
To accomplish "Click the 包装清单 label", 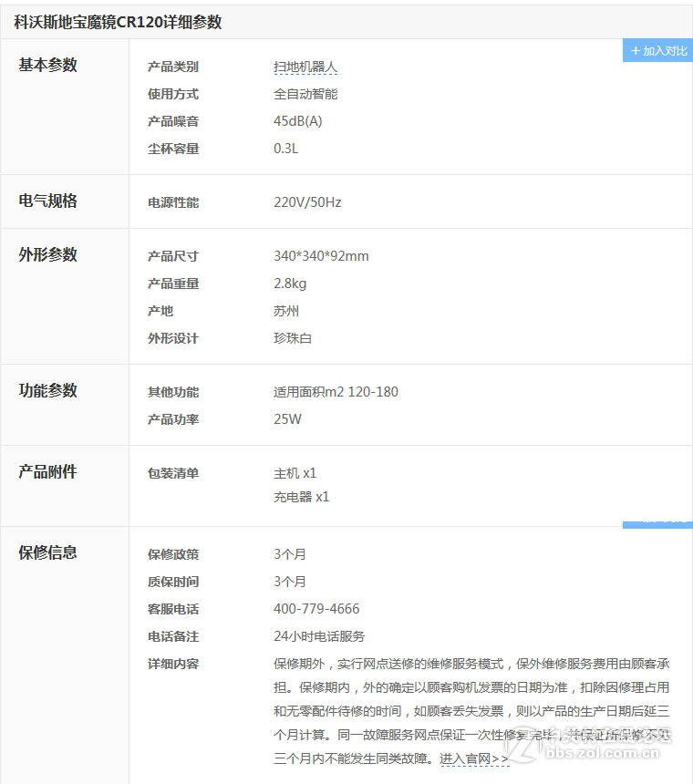I will coord(173,473).
